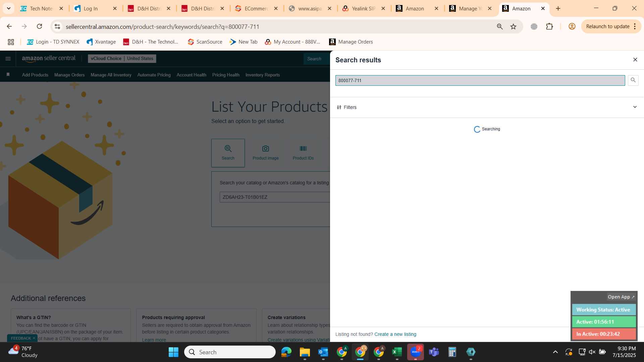This screenshot has width=644, height=362.
Task: Open the Create a new listing link
Action: [x=395, y=334]
